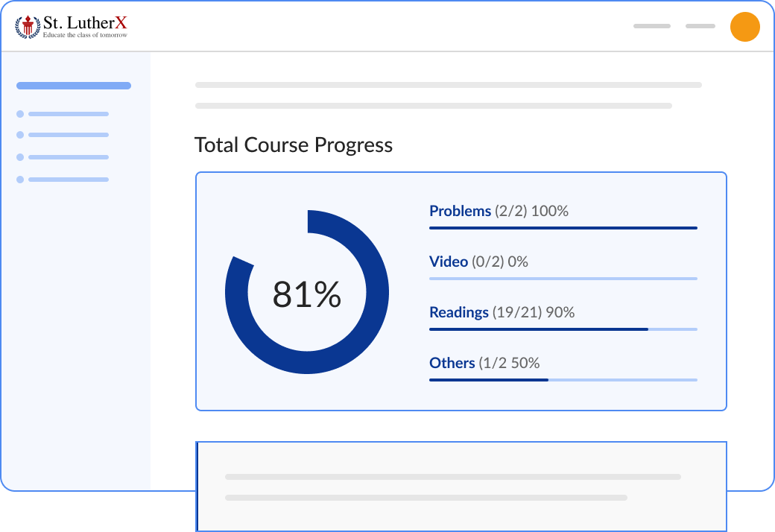The width and height of the screenshot is (775, 532).
Task: Choose the Others progress label
Action: tap(452, 363)
